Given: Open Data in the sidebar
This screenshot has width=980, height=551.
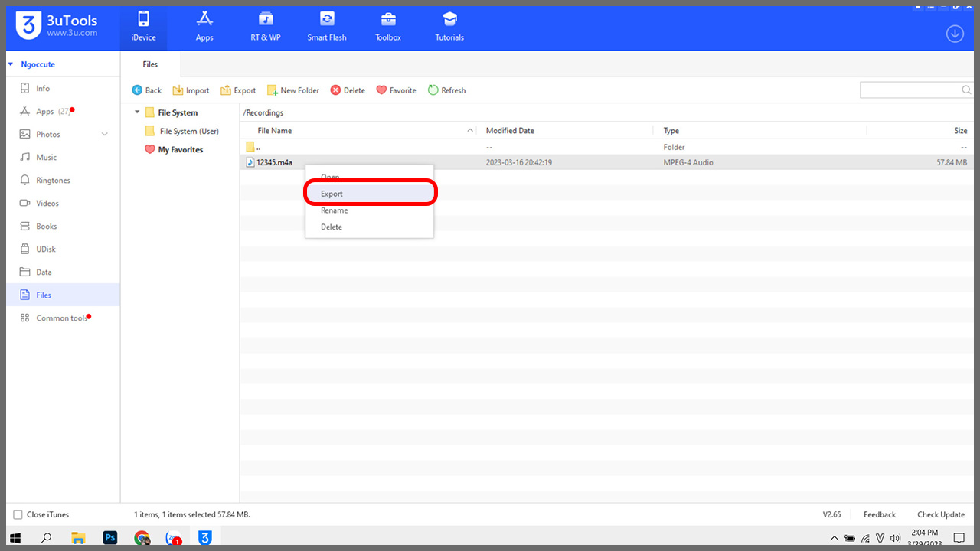Looking at the screenshot, I should coord(44,272).
